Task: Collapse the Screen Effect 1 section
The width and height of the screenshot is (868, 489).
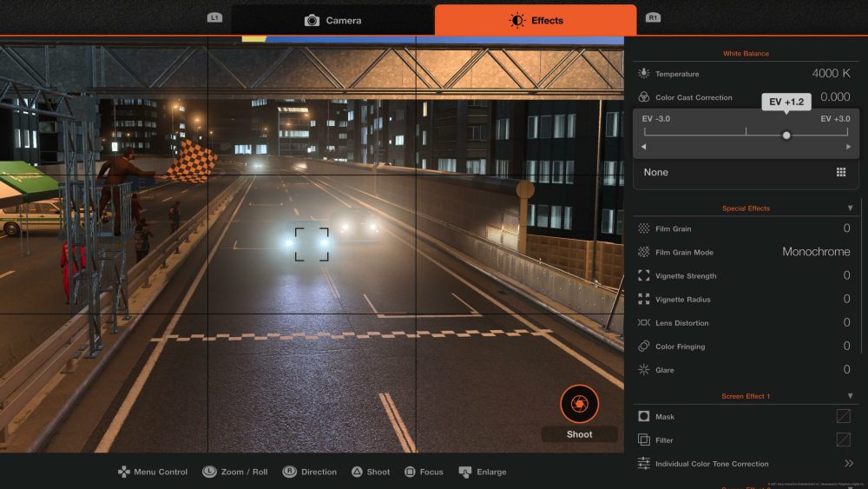Action: pos(850,396)
